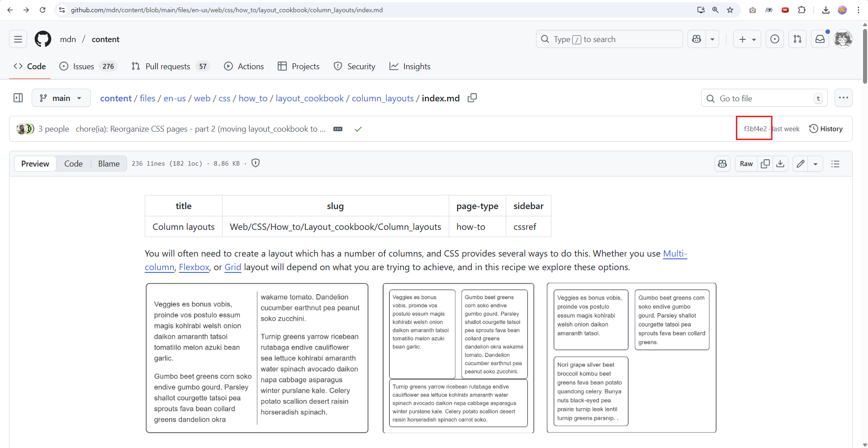Open the GitHub homepage logo
868x448 pixels.
[43, 39]
